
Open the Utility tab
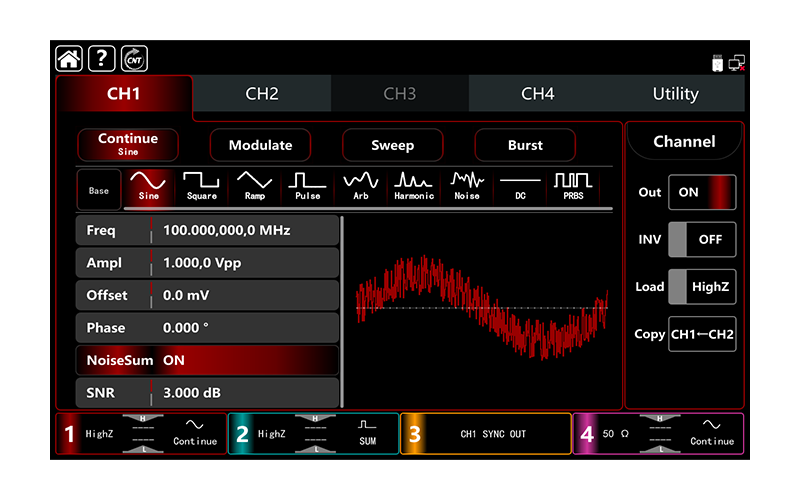[x=675, y=94]
